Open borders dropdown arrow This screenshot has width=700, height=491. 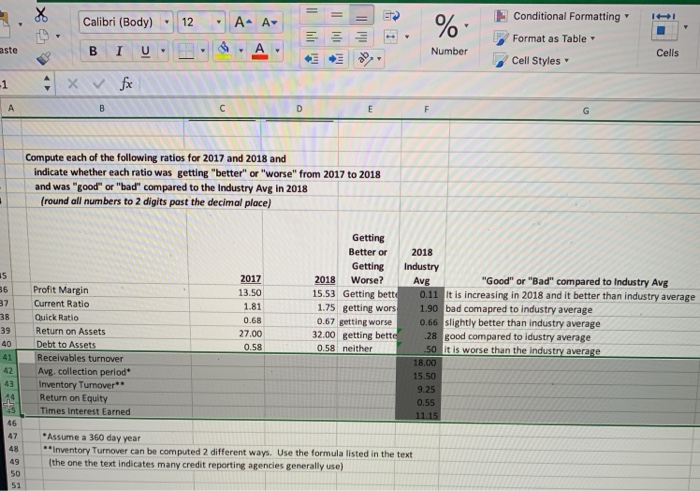(203, 51)
